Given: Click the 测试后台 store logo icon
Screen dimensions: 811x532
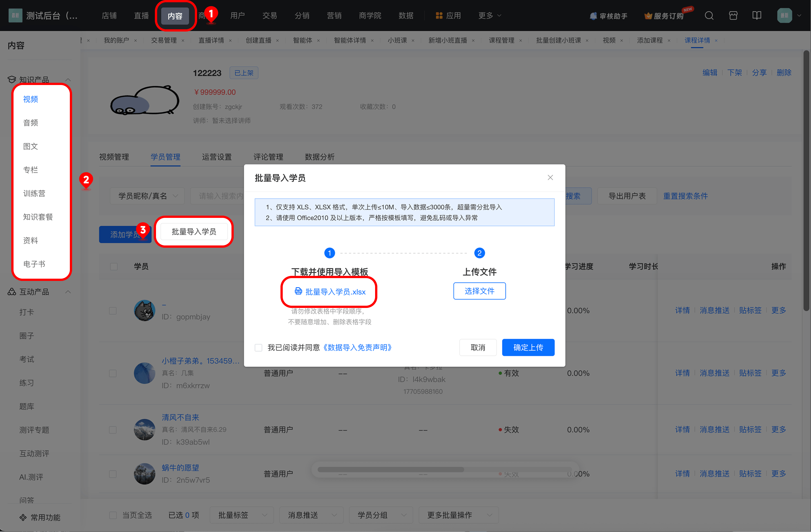Looking at the screenshot, I should coord(15,16).
